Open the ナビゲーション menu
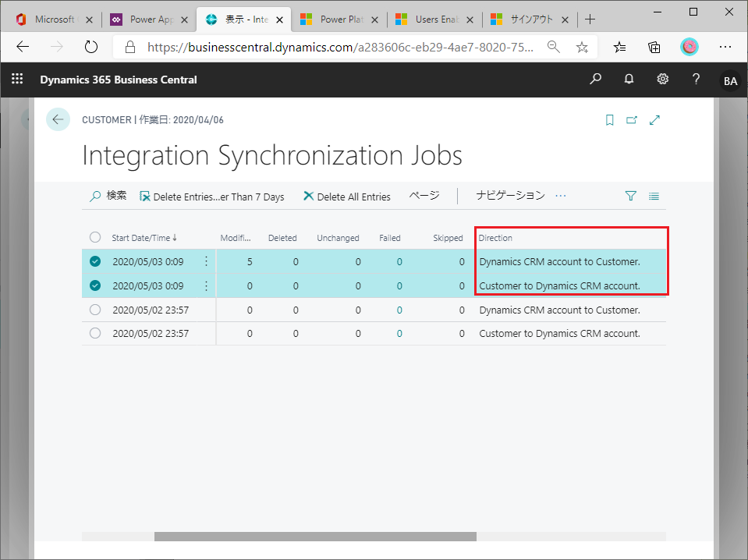This screenshot has height=560, width=748. point(510,196)
